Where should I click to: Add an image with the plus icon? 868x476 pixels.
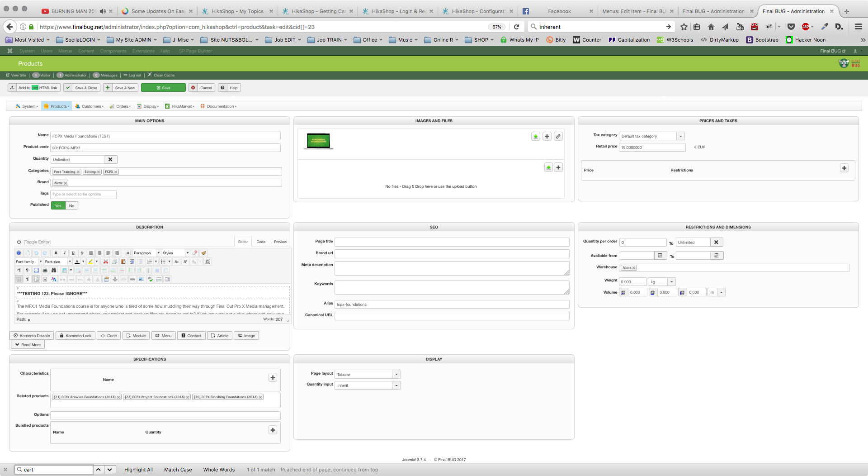click(547, 136)
